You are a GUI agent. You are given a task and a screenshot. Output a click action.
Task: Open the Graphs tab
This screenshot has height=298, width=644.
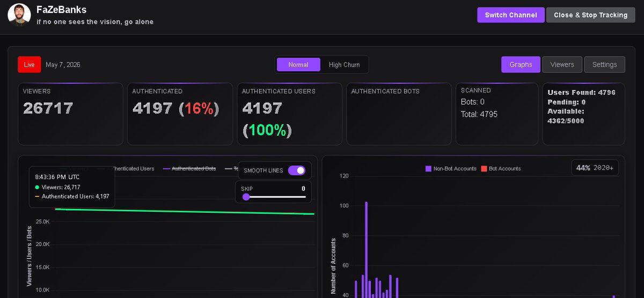click(x=521, y=64)
